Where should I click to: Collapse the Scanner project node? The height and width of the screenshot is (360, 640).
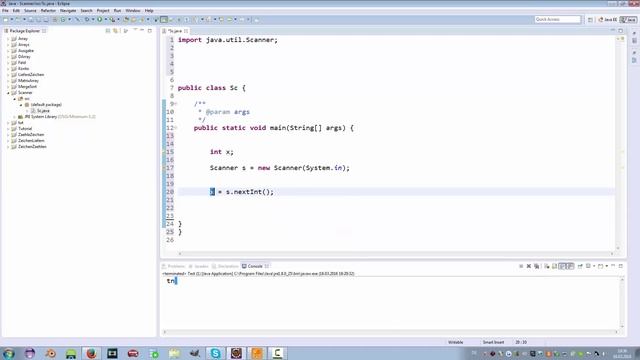(x=8, y=93)
